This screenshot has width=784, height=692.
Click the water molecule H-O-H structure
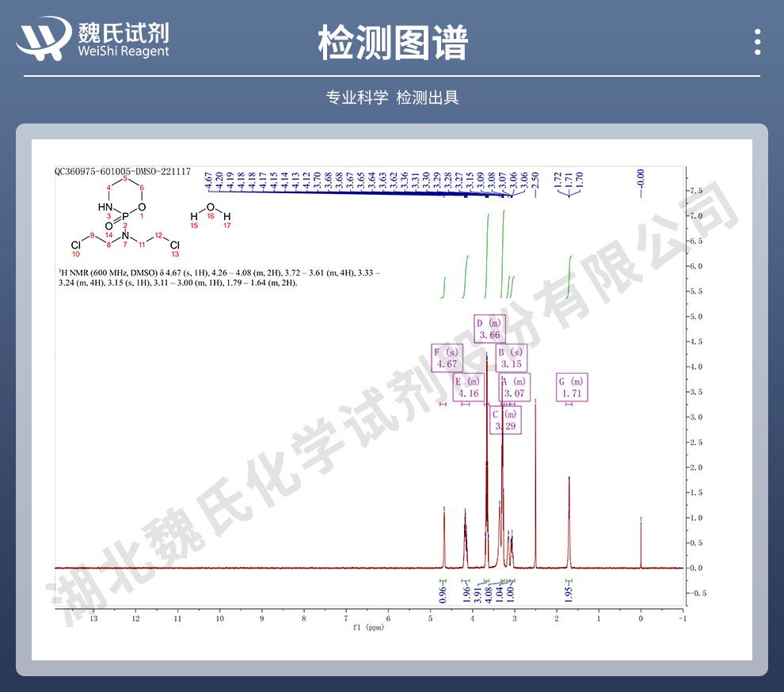(210, 215)
